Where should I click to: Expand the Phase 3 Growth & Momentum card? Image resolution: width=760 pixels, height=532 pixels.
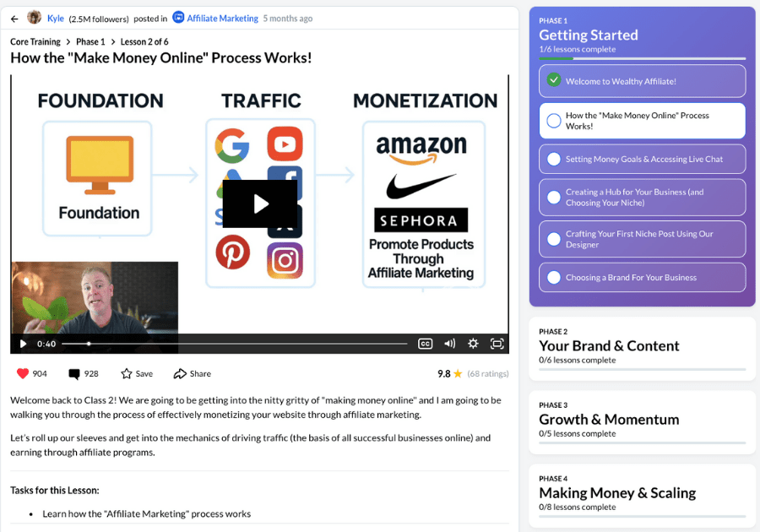point(642,421)
